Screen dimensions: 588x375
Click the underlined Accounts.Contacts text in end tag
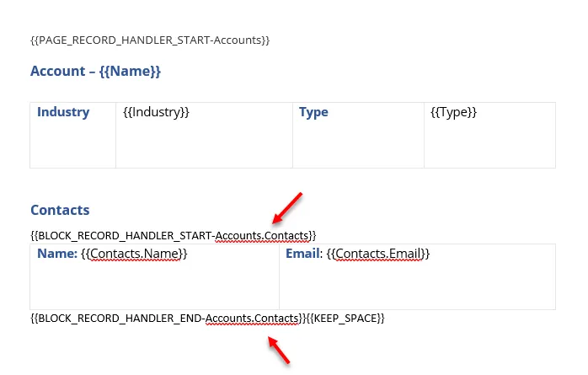tap(252, 319)
